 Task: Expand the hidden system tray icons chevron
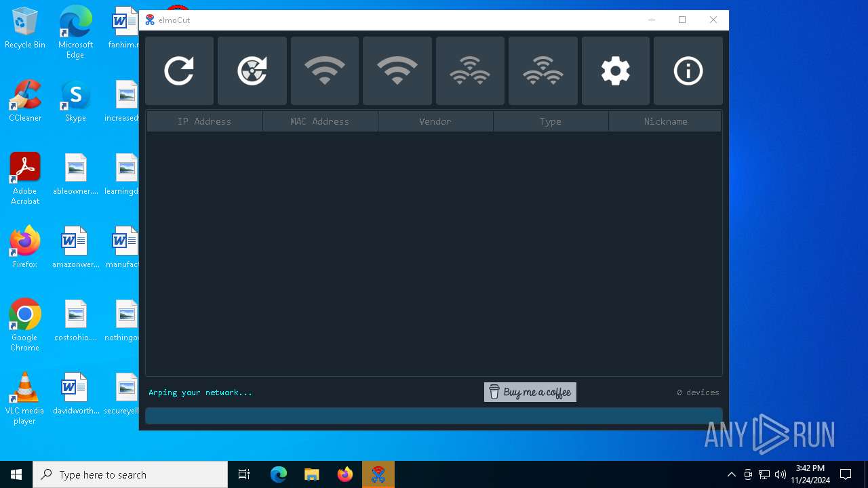(x=731, y=474)
